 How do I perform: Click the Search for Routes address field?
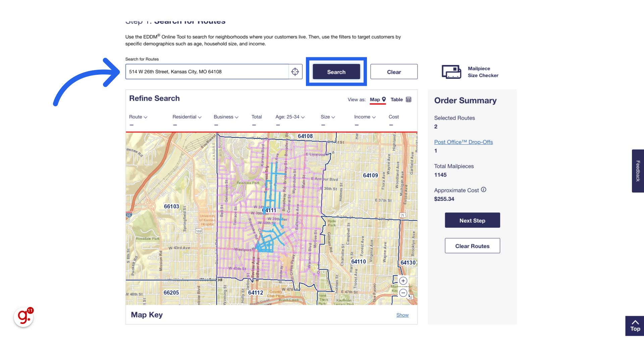207,72
